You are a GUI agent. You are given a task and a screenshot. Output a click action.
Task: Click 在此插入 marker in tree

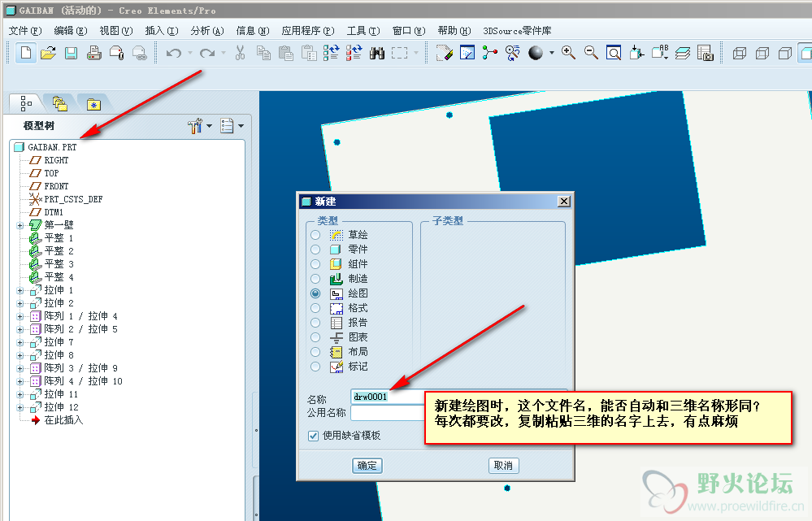[x=63, y=420]
